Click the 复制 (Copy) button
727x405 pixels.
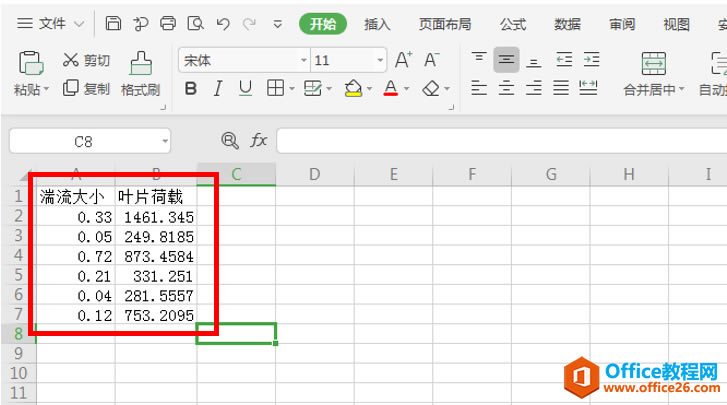[x=86, y=88]
